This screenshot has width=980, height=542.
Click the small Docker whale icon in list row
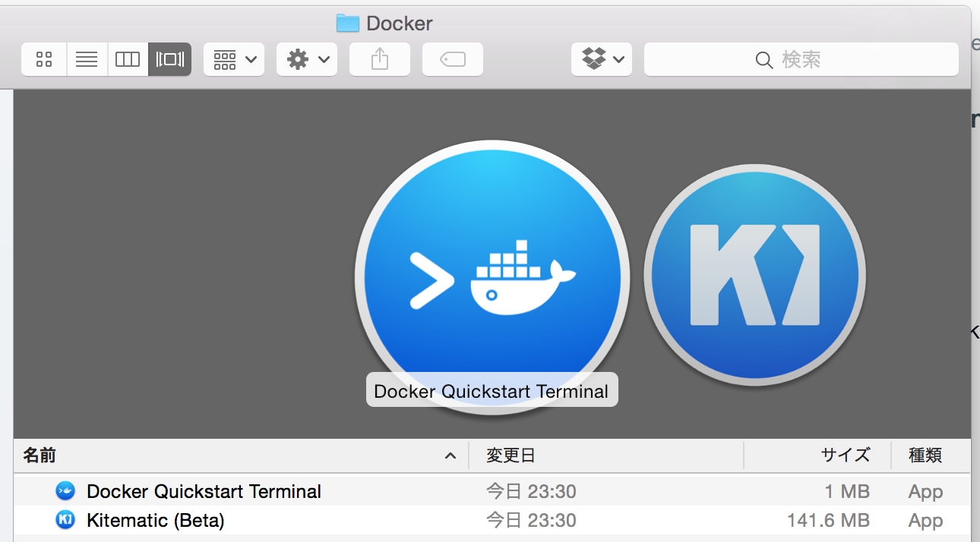click(65, 491)
